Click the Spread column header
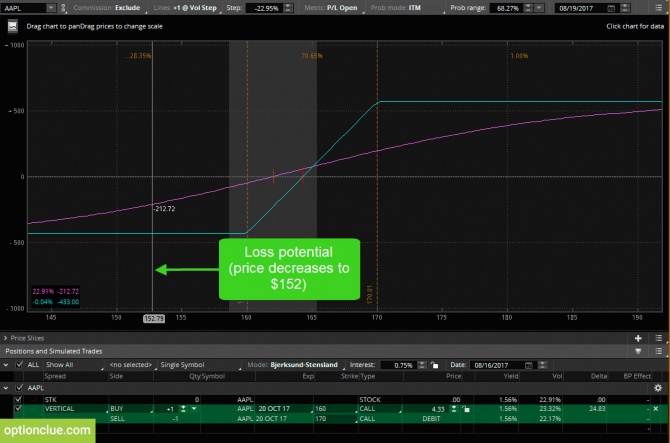 (x=56, y=376)
